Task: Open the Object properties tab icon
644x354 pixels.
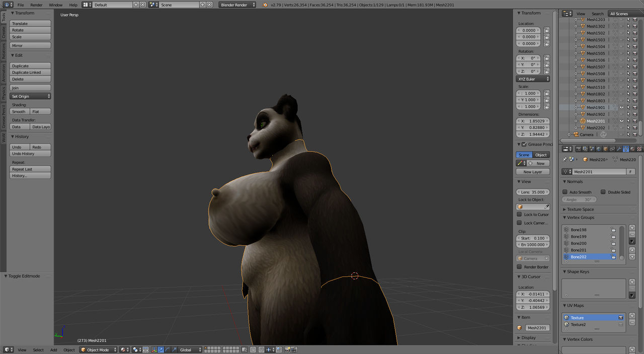Action: [606, 149]
